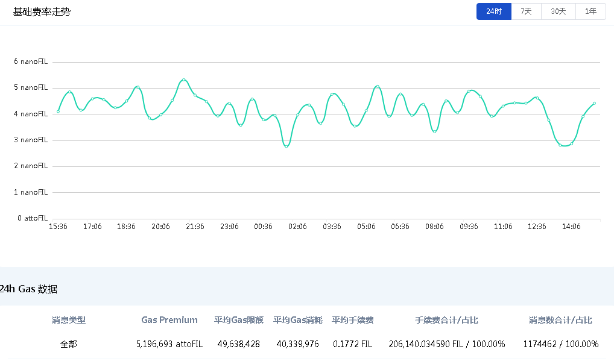Screen dimensions: 614x364
Task: Click the 18:36 x-axis label
Action: (126, 226)
